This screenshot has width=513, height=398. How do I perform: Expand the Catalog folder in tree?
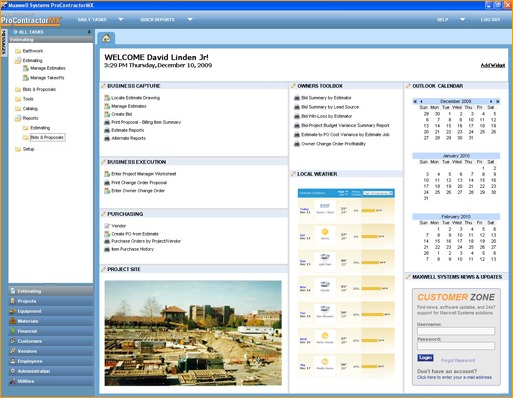18,109
